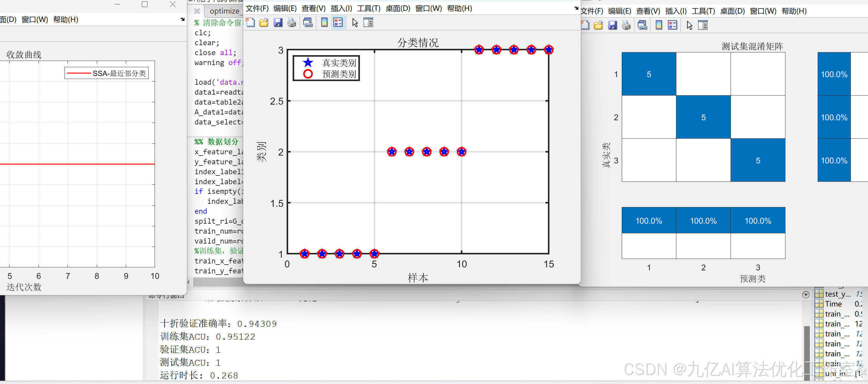Toggle Edit Plot arrow in confusion matrix toolbar

tap(689, 25)
